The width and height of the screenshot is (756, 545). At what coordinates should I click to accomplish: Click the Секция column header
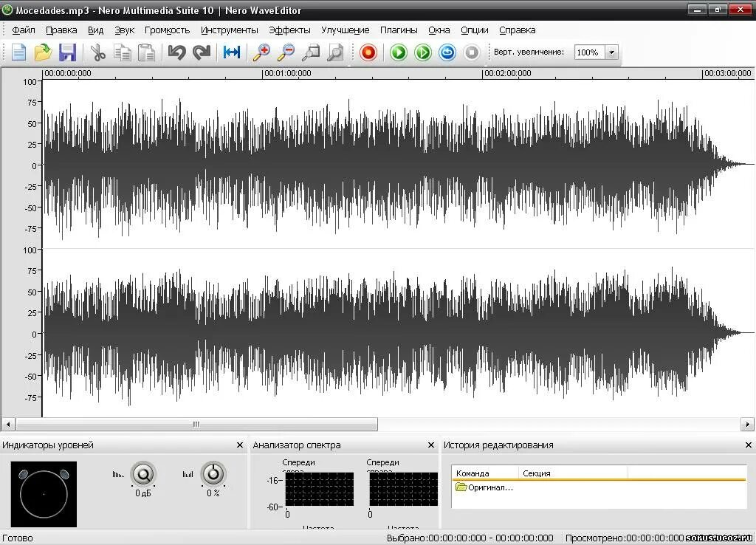pyautogui.click(x=573, y=473)
